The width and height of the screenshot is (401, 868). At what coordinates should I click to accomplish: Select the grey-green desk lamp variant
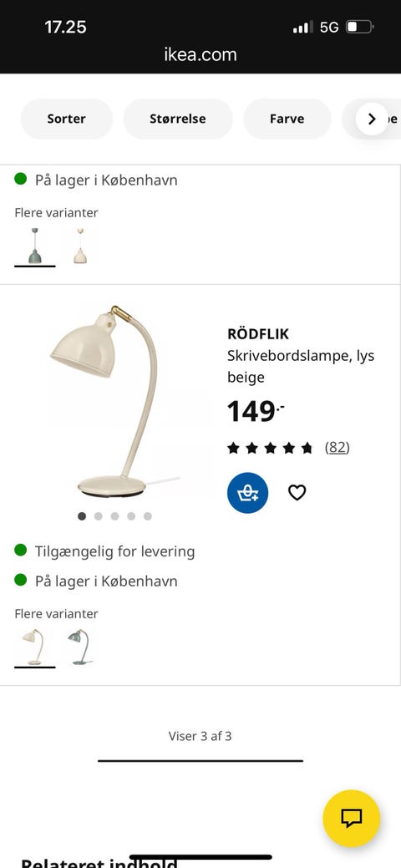click(79, 647)
